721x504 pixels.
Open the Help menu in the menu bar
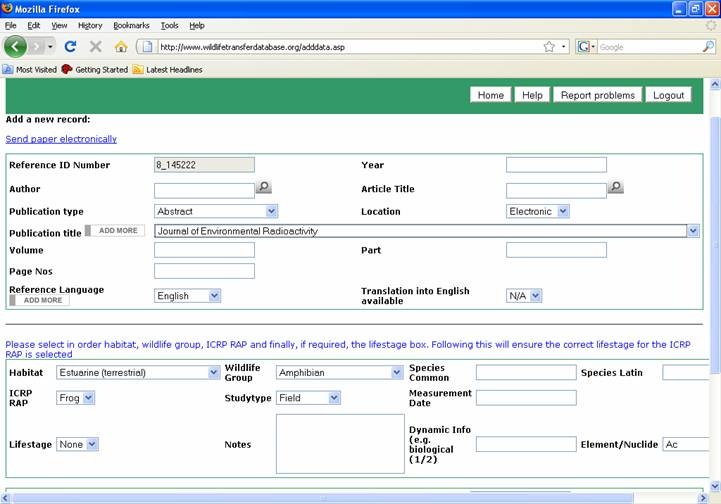click(197, 26)
